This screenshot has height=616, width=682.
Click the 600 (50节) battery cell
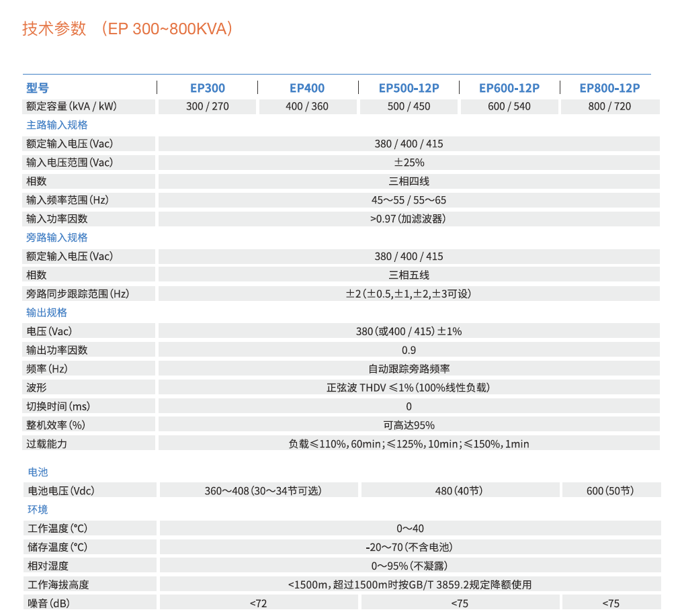pyautogui.click(x=610, y=491)
